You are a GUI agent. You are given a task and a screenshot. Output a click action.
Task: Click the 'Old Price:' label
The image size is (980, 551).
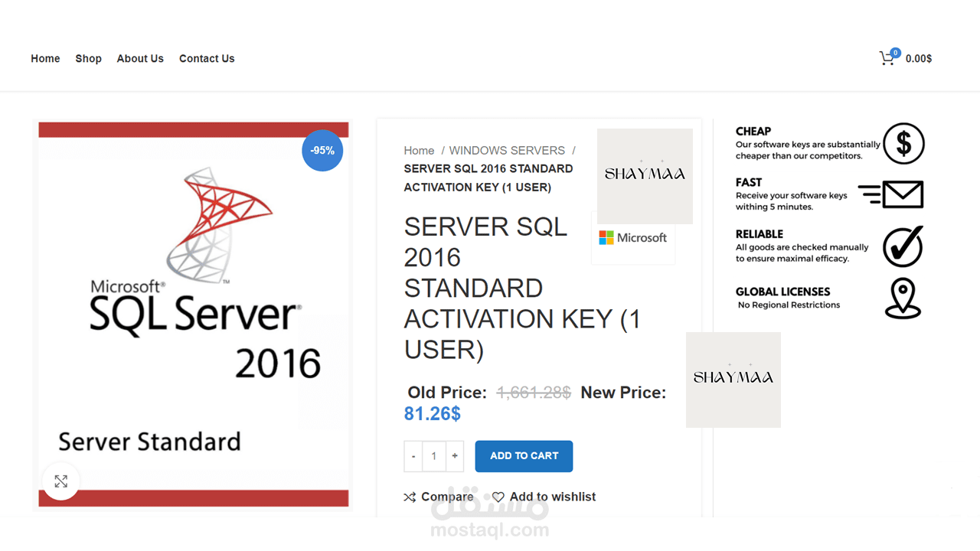447,393
